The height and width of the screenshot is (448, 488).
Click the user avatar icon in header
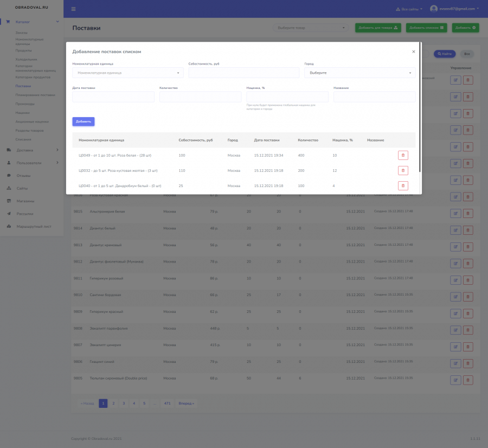pyautogui.click(x=434, y=9)
